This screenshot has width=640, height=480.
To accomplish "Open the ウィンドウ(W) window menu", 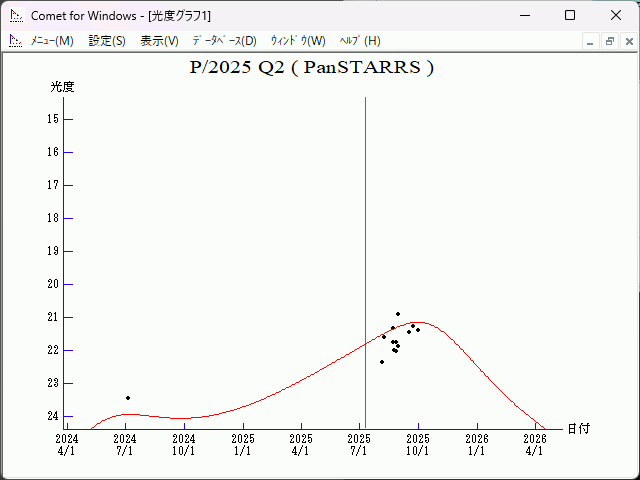I will coord(298,41).
